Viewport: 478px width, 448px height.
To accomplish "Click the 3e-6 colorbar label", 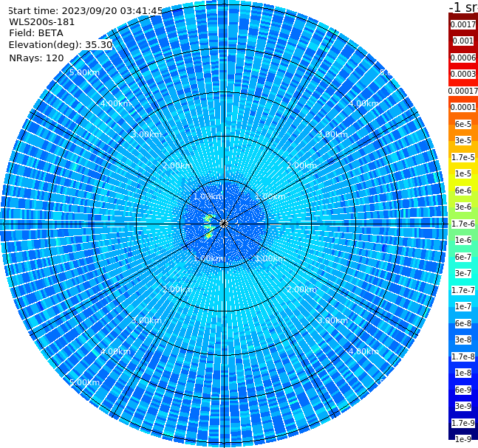I will point(463,207).
